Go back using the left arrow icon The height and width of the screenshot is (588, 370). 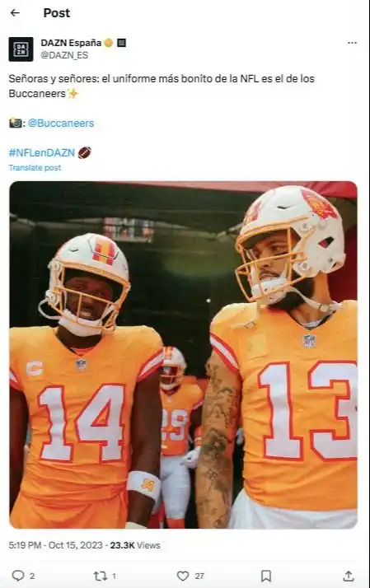click(x=15, y=12)
